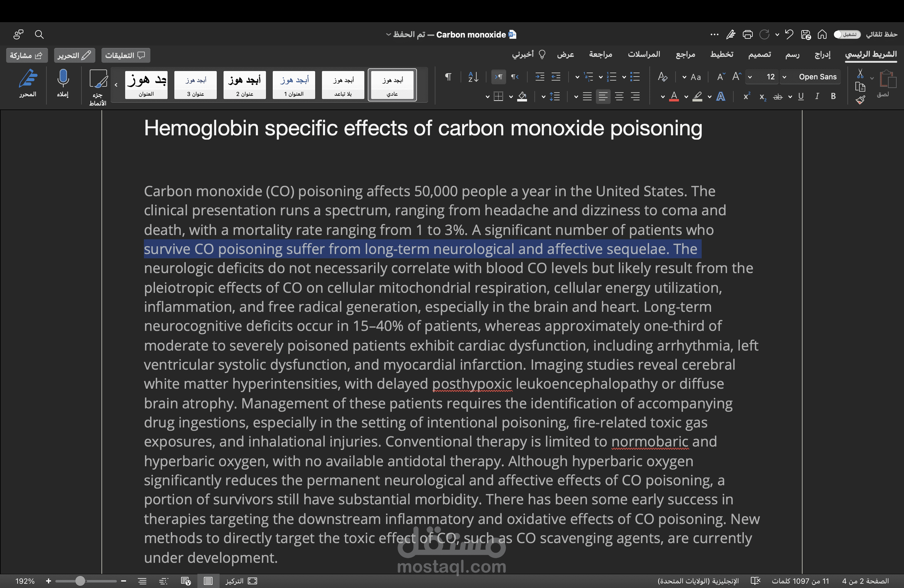Open the document title saved dropdown
This screenshot has height=588, width=904.
tap(388, 34)
